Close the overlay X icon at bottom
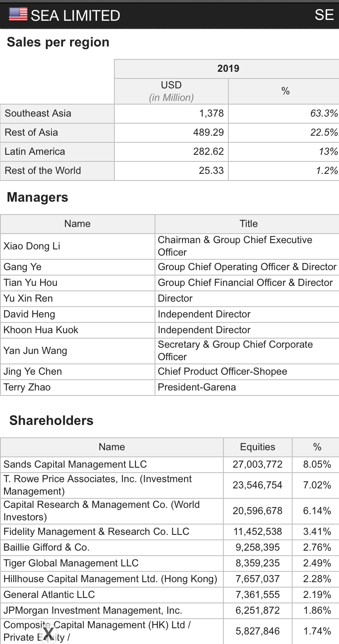The height and width of the screenshot is (644, 339). coord(49,634)
